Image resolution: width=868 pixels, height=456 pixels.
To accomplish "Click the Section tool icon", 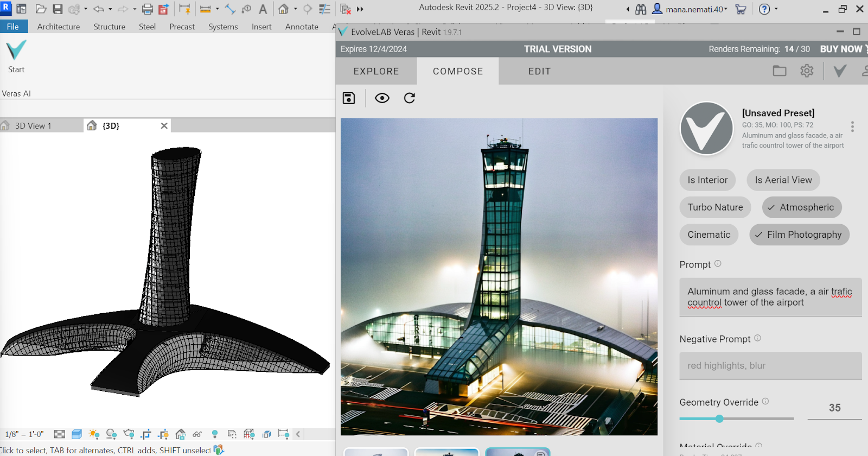I will point(308,9).
